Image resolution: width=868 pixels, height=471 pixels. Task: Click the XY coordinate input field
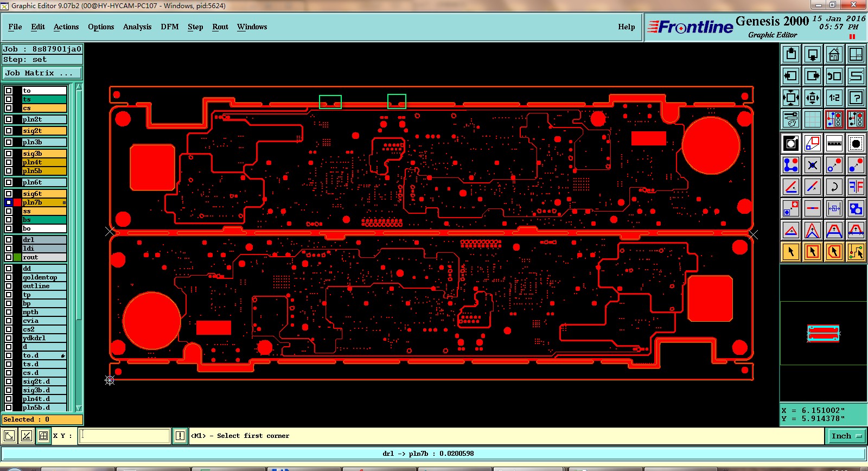tap(125, 436)
